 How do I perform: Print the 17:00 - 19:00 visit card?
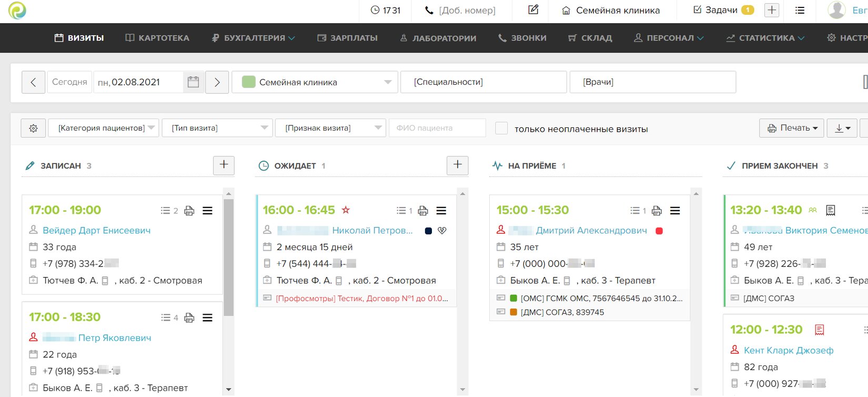pos(189,211)
